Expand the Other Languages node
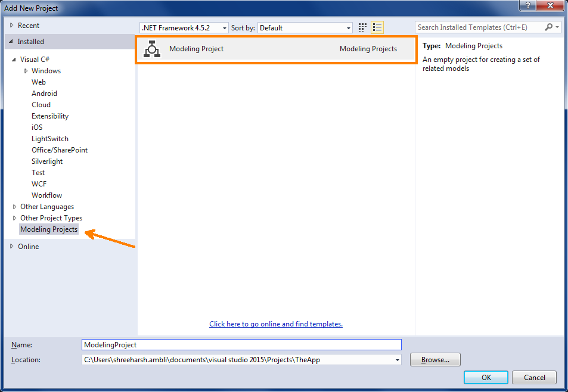This screenshot has height=392, width=568. click(14, 207)
